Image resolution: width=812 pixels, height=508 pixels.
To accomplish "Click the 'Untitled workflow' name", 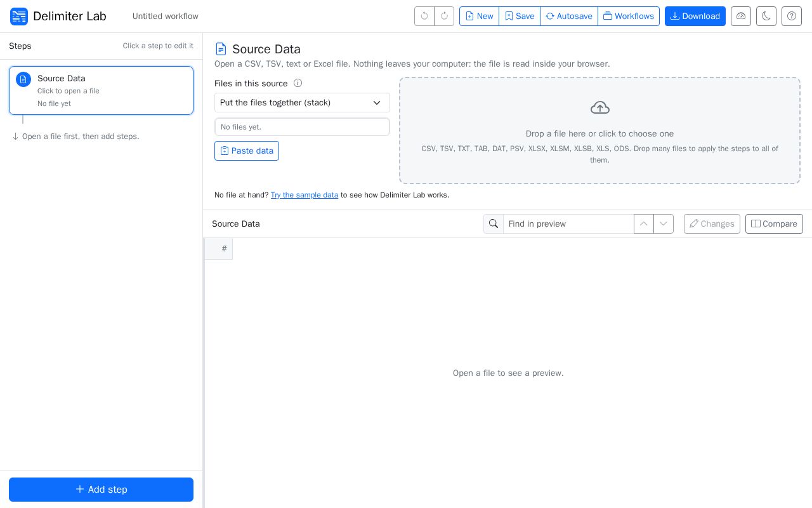I will point(166,17).
